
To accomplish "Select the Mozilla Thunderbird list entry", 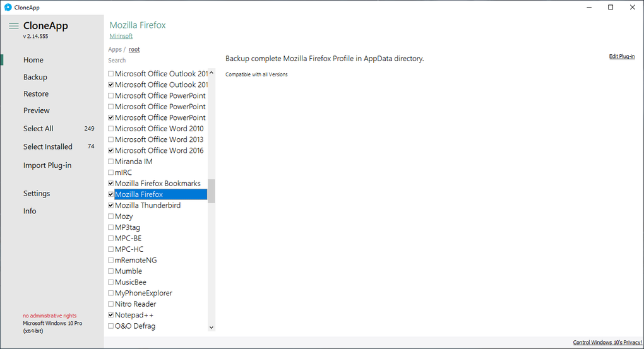I will click(148, 205).
